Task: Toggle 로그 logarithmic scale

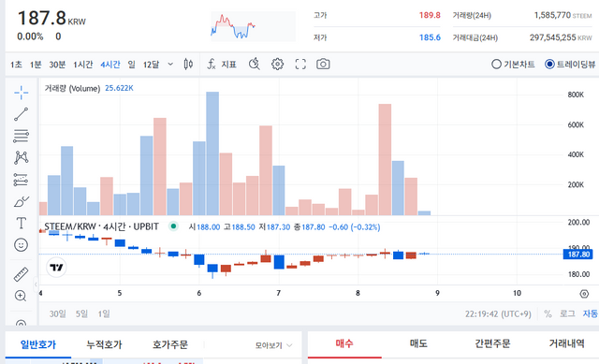Action: 567,314
